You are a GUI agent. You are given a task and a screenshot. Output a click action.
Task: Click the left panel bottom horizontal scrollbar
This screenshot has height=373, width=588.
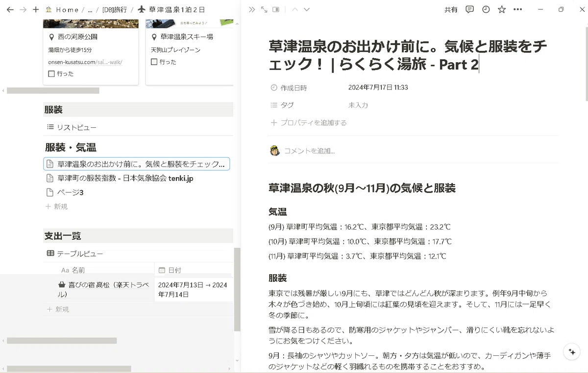click(x=69, y=369)
